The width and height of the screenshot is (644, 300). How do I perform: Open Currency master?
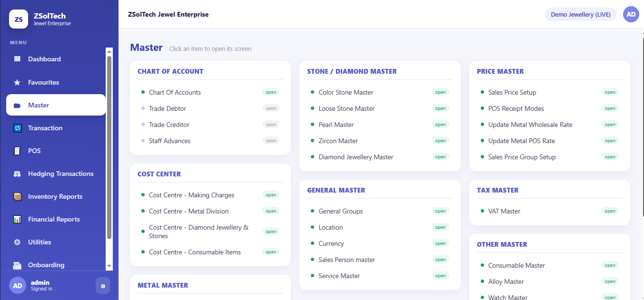(x=380, y=243)
